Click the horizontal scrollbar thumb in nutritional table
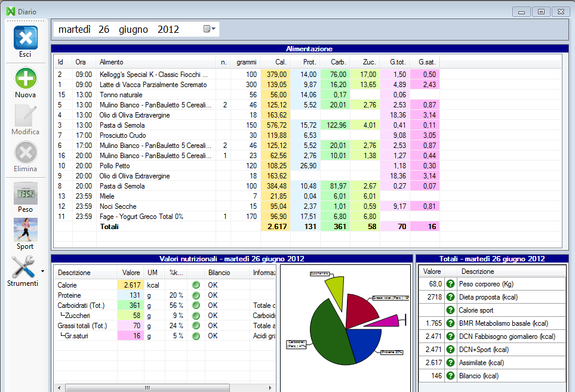 click(x=147, y=388)
